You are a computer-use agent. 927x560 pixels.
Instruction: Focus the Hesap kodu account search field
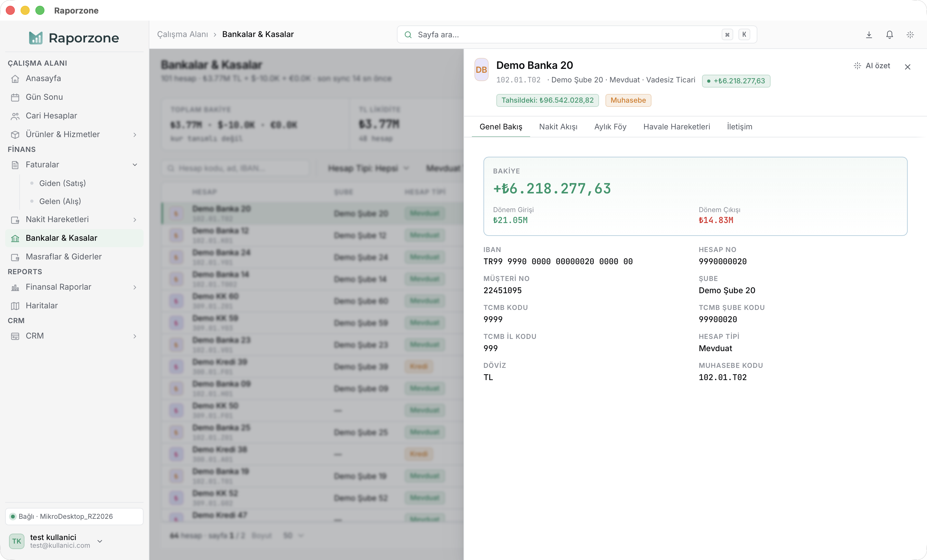[236, 168]
